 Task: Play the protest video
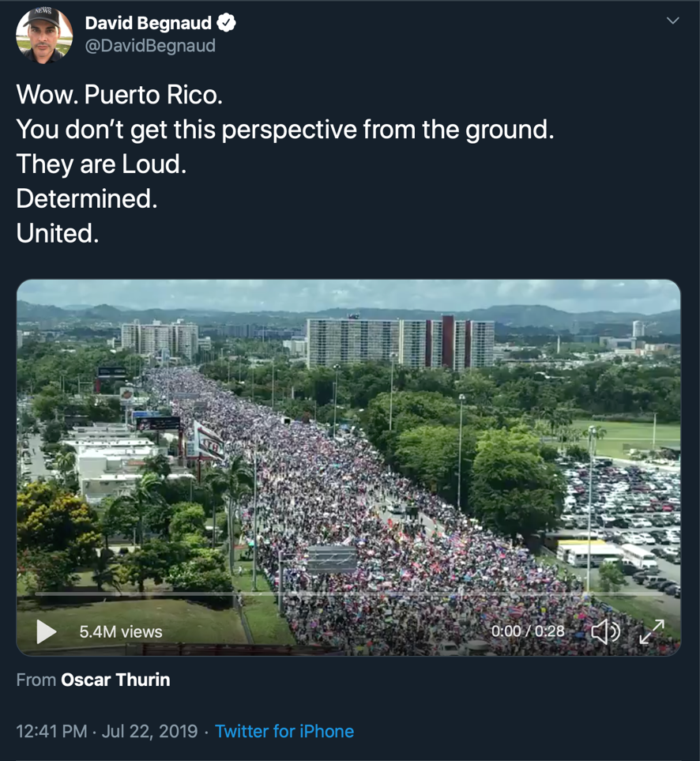pyautogui.click(x=47, y=632)
